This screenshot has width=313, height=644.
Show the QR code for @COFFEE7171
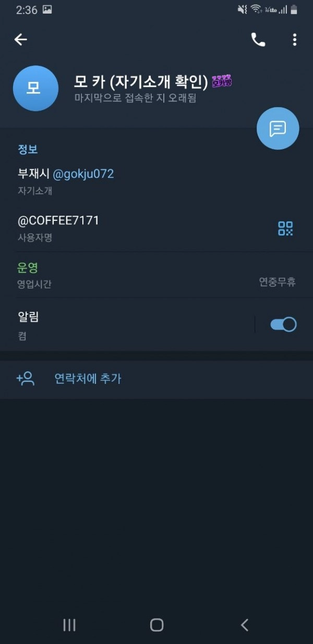click(x=285, y=228)
